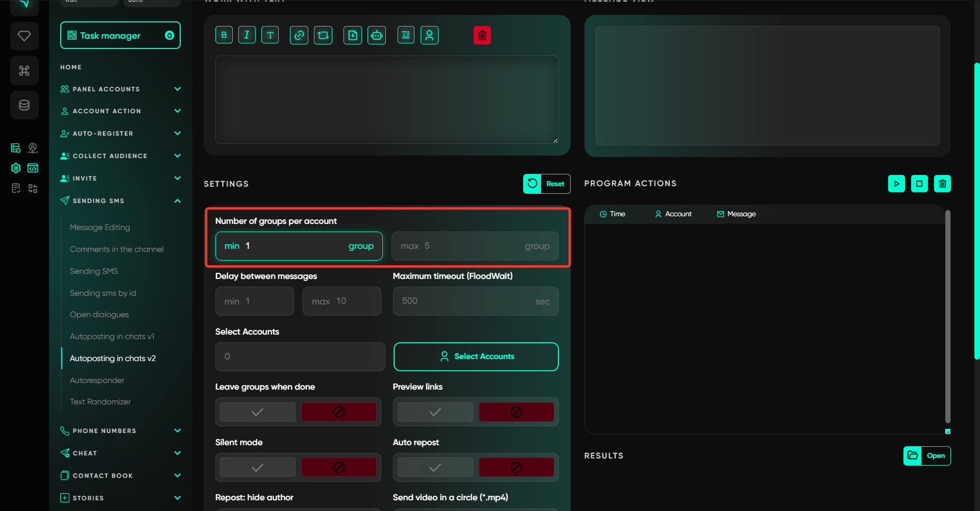Clear program actions with the trash icon
The image size is (980, 511).
[x=942, y=184]
